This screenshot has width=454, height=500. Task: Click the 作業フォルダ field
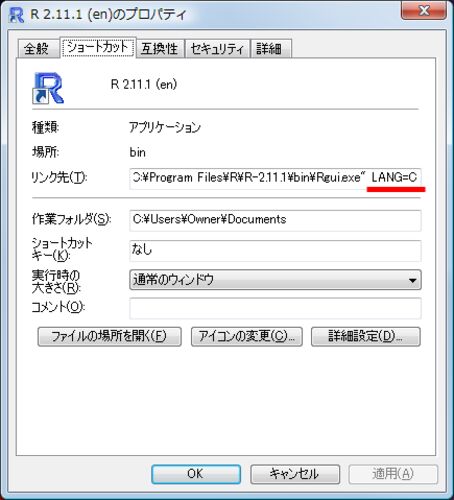[275, 220]
